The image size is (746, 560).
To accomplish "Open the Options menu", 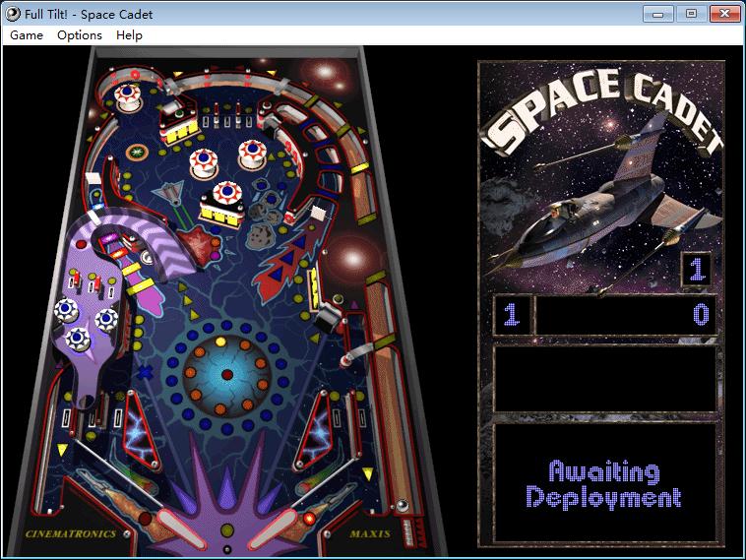I will point(80,35).
